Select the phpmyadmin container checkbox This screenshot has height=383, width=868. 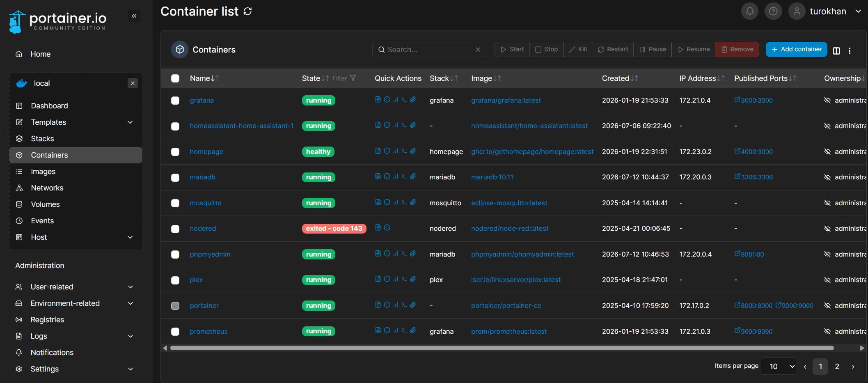click(175, 255)
